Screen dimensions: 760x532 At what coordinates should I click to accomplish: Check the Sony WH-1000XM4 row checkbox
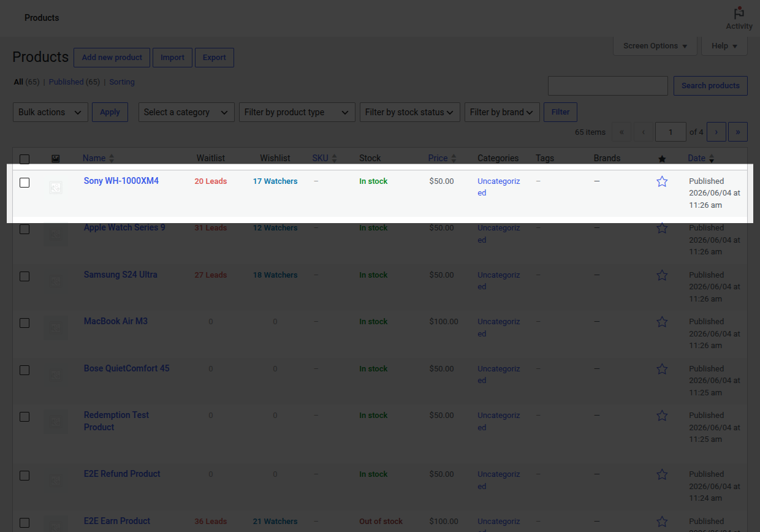coord(25,183)
